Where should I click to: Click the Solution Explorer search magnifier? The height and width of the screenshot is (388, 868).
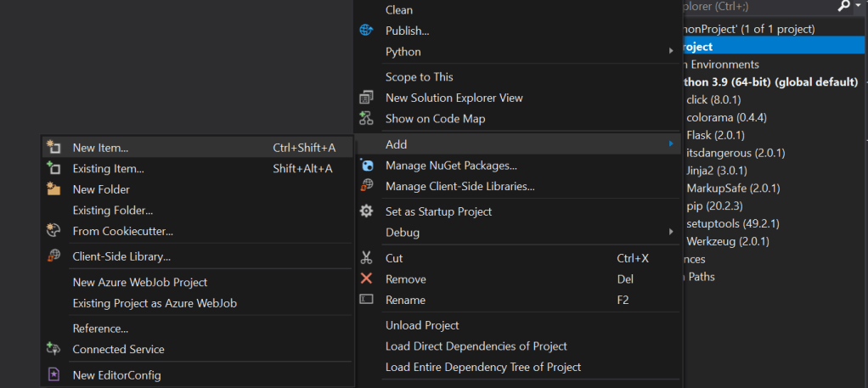843,7
